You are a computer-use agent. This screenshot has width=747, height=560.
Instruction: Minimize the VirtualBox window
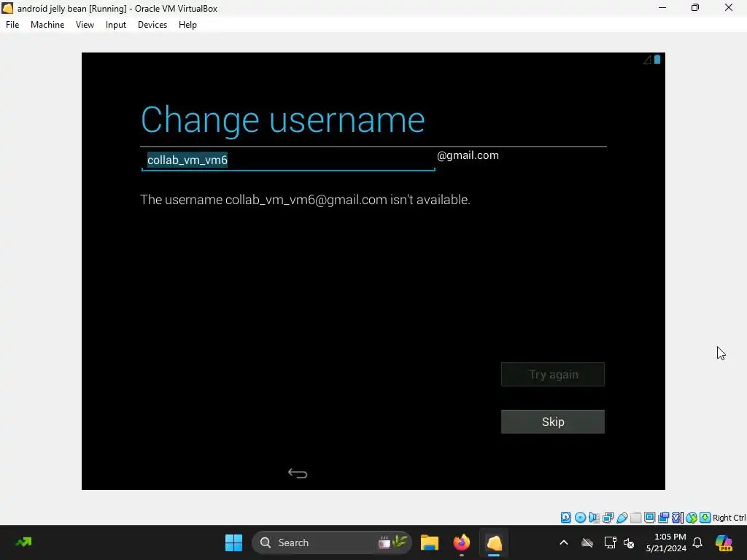pos(662,7)
